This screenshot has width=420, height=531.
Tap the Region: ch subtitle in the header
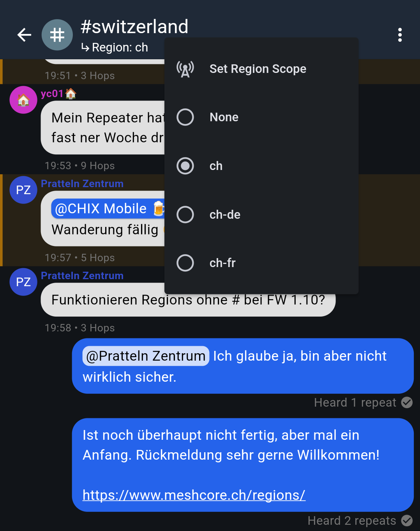click(115, 48)
